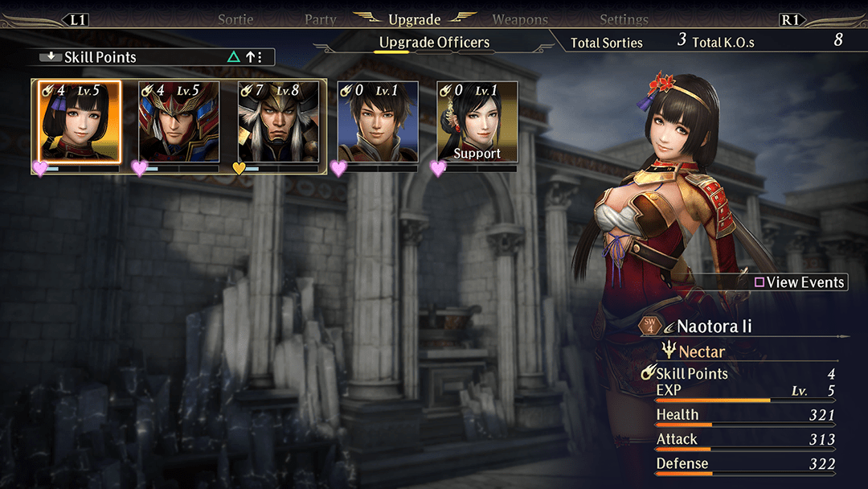Click the Nectar trident icon
Screen dimensions: 868x489
[x=669, y=349]
